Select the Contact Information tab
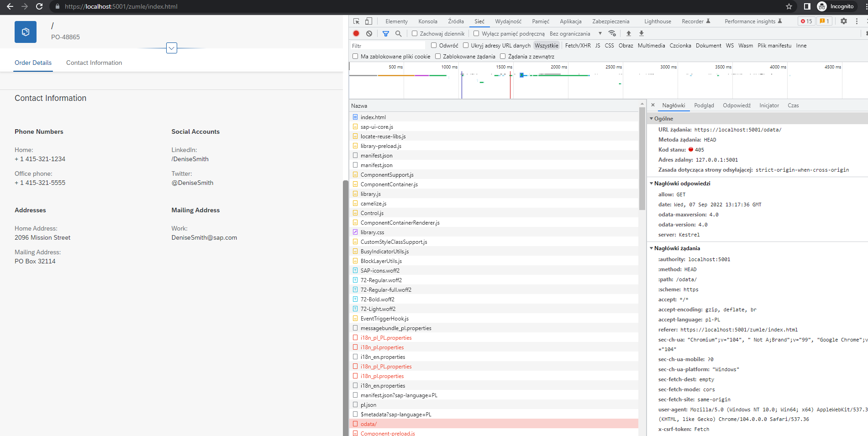Image resolution: width=868 pixels, height=436 pixels. coord(94,63)
